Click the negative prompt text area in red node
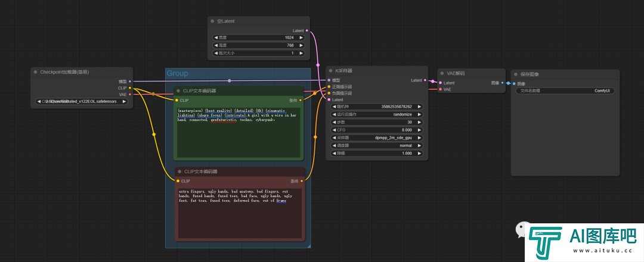 click(240, 213)
